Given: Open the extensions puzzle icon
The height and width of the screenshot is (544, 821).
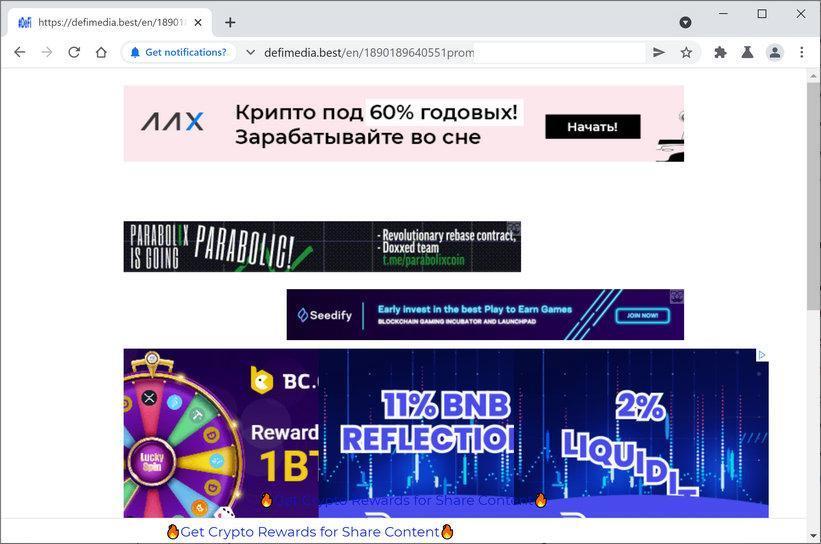Looking at the screenshot, I should (720, 52).
